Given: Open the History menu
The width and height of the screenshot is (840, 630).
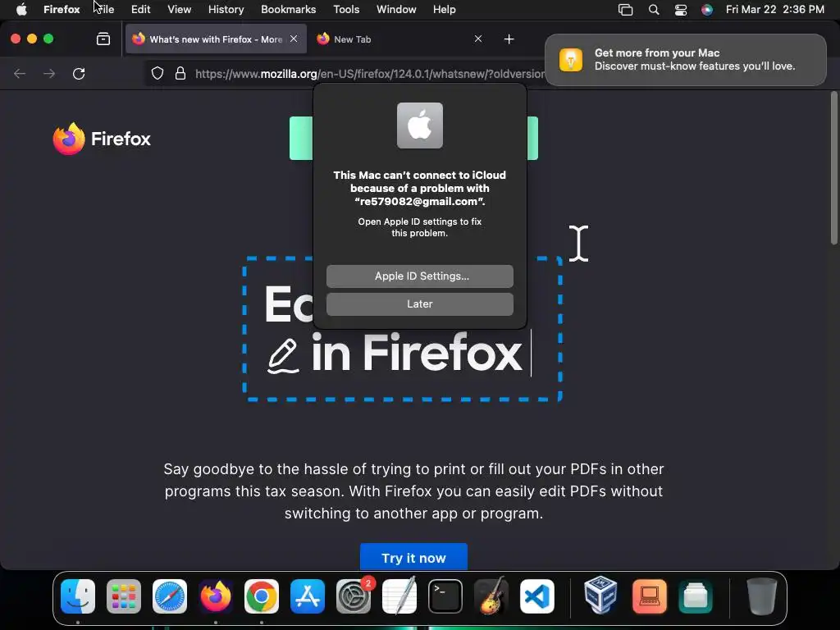Looking at the screenshot, I should [226, 9].
